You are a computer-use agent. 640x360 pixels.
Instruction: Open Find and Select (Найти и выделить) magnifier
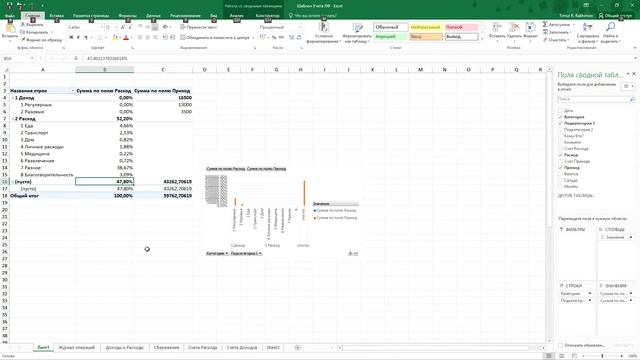tap(610, 33)
